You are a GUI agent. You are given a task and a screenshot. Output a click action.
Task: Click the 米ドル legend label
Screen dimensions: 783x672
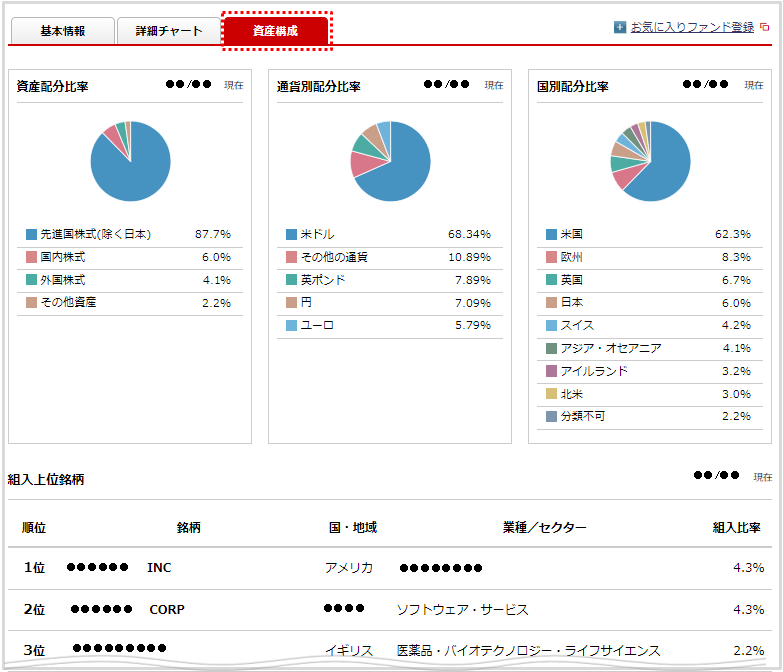[318, 234]
